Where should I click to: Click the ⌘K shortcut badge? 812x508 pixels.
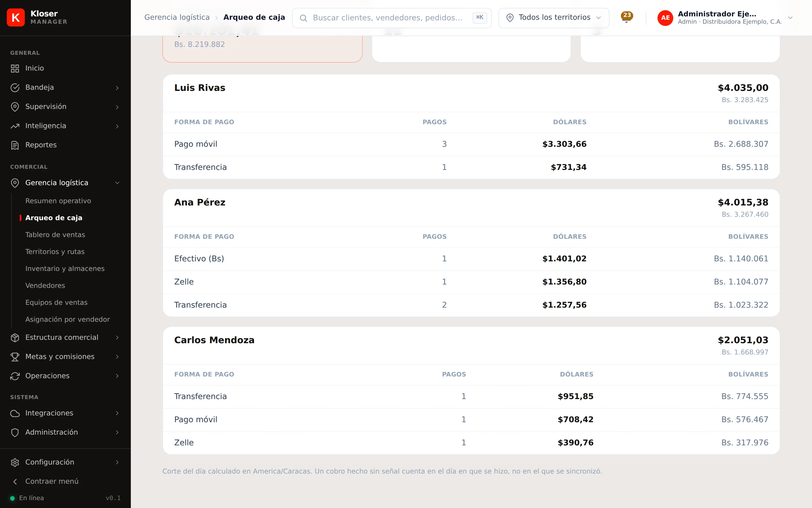click(480, 17)
